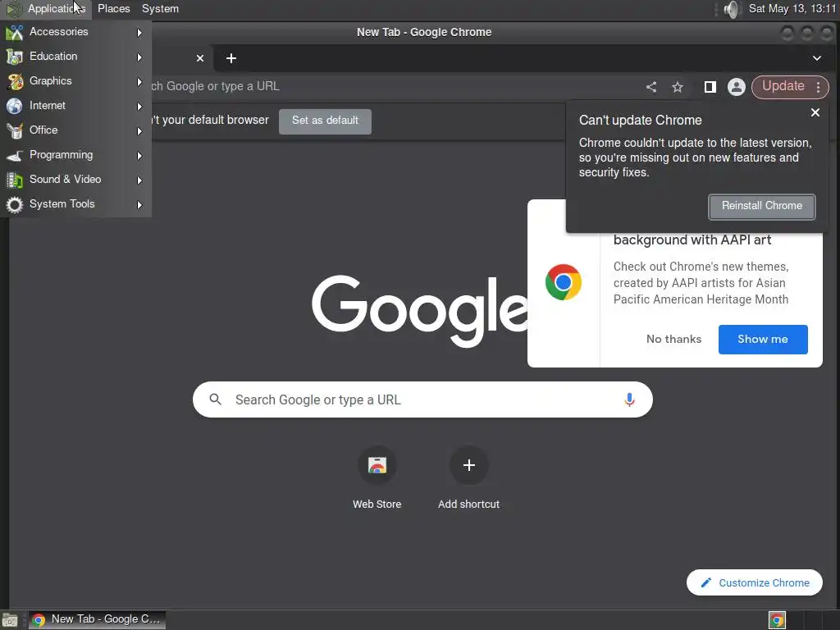Click Set as default button

click(325, 121)
